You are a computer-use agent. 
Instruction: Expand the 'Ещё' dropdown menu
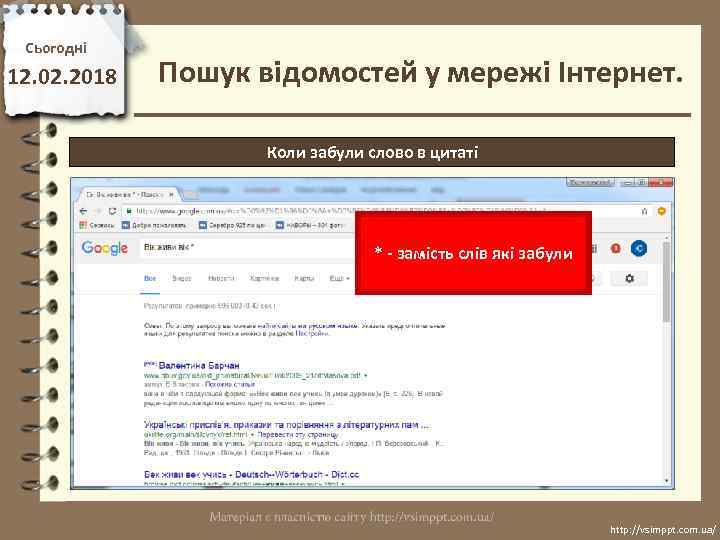[x=339, y=278]
